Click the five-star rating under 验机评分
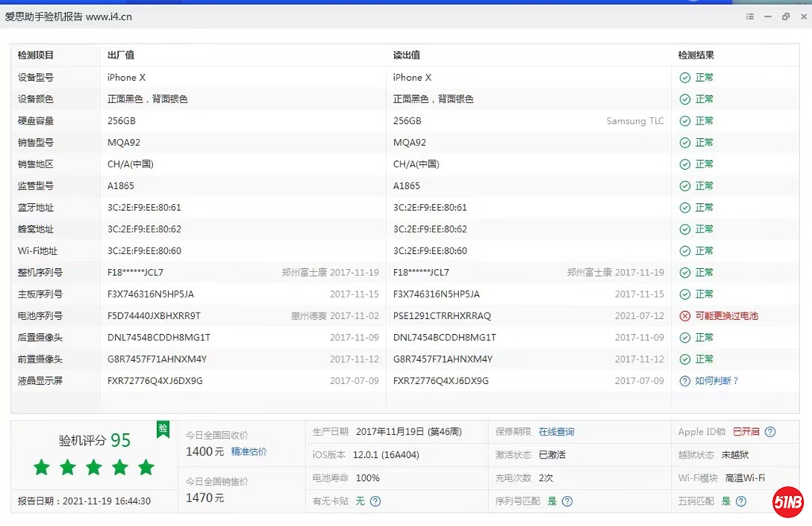Screen dimensions: 812x526 [94, 467]
